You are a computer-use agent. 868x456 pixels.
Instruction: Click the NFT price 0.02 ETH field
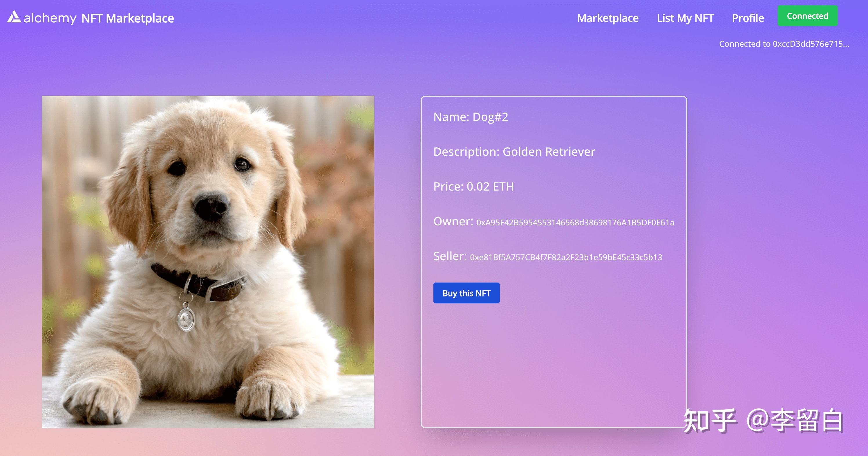coord(473,186)
